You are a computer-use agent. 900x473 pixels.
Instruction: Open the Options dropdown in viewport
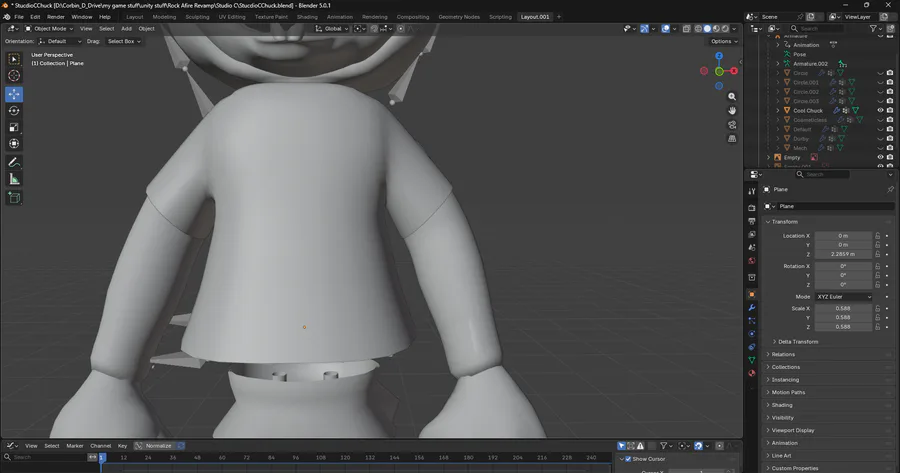(x=724, y=41)
